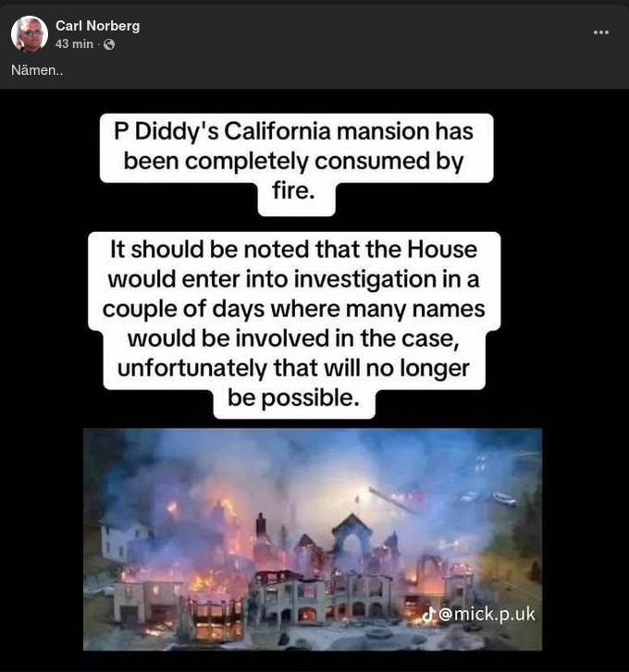Open the burning mansion photo
This screenshot has width=629, height=672.
pos(313,539)
